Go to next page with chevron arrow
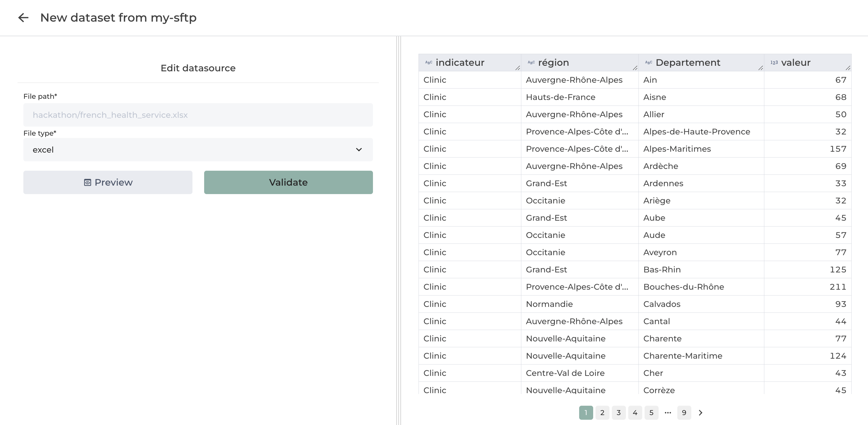868x425 pixels. (x=701, y=412)
